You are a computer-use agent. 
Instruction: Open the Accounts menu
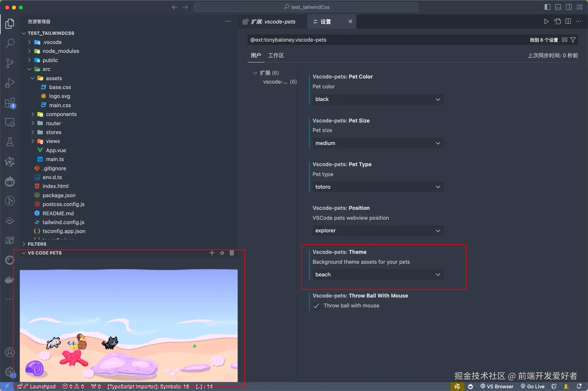tap(10, 352)
